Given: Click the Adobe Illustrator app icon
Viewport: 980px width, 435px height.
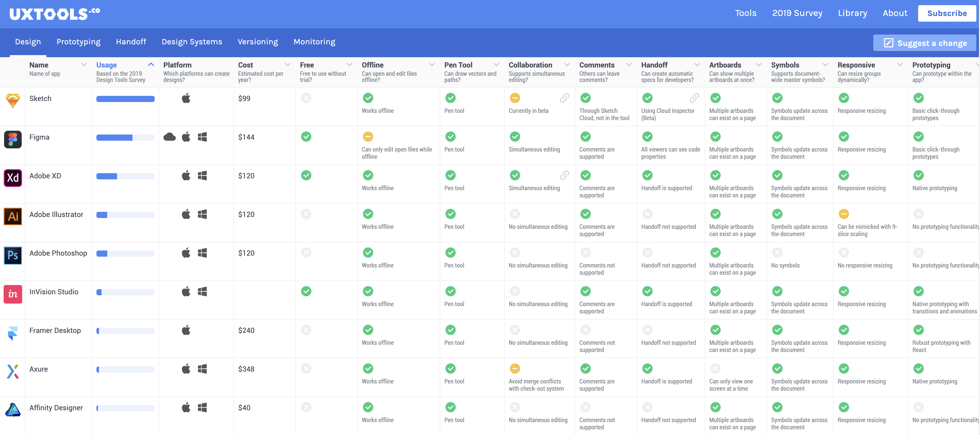Looking at the screenshot, I should click(13, 217).
